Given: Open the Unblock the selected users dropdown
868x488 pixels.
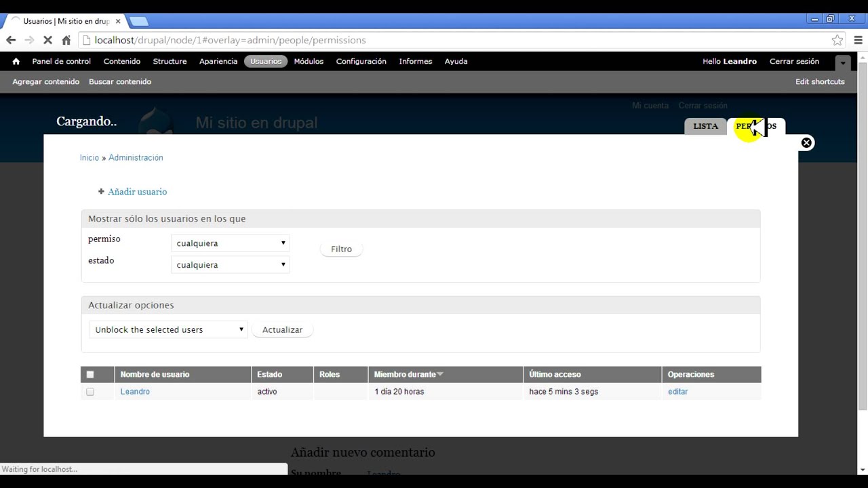Looking at the screenshot, I should [x=169, y=329].
